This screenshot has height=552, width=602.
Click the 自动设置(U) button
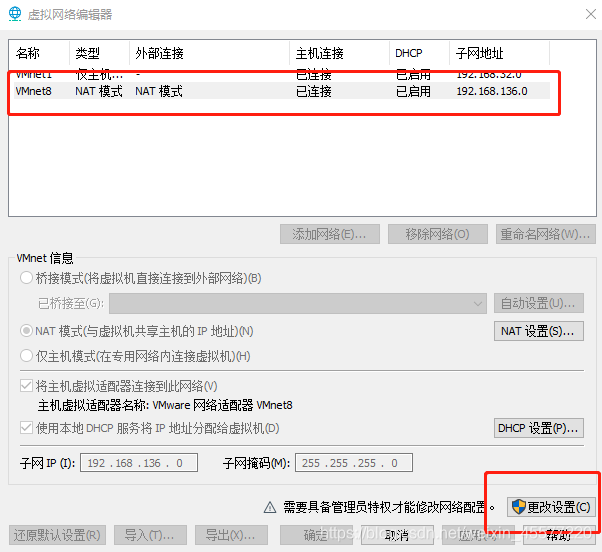coord(539,304)
